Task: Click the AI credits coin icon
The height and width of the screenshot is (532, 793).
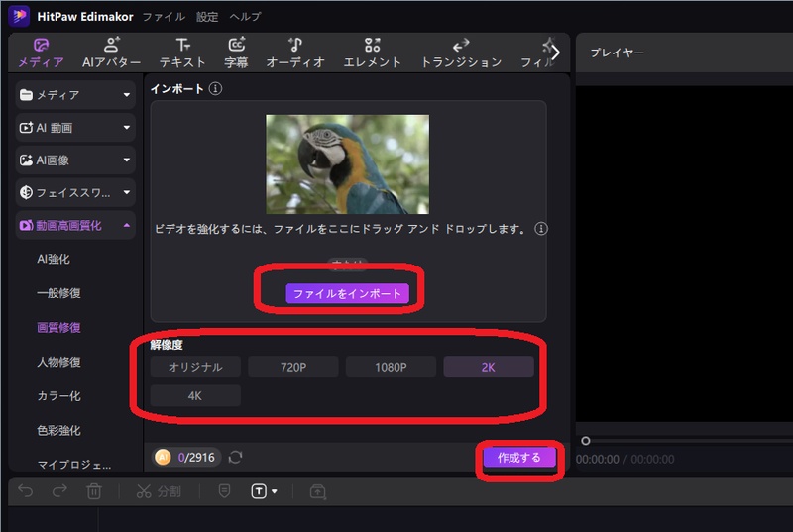Action: (163, 458)
